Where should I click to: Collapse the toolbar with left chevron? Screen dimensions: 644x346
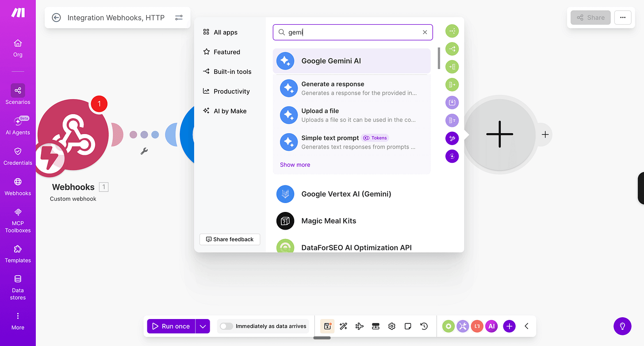coord(526,326)
